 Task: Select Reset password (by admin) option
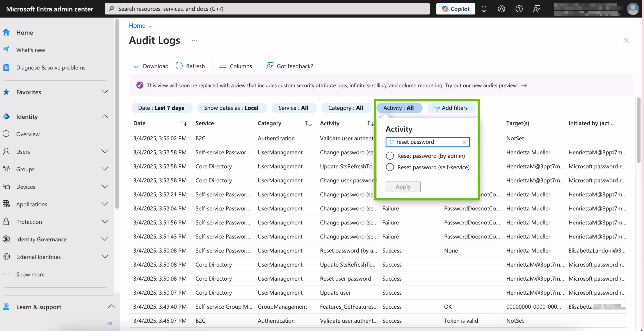390,155
